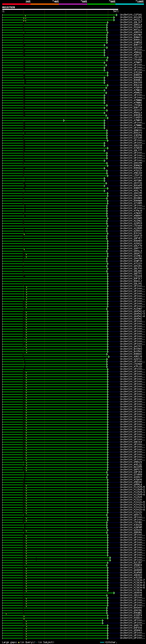Screen dimensions: 146x644
Task: Select hit label UniRef100_Q64806
Action: (131, 593)
